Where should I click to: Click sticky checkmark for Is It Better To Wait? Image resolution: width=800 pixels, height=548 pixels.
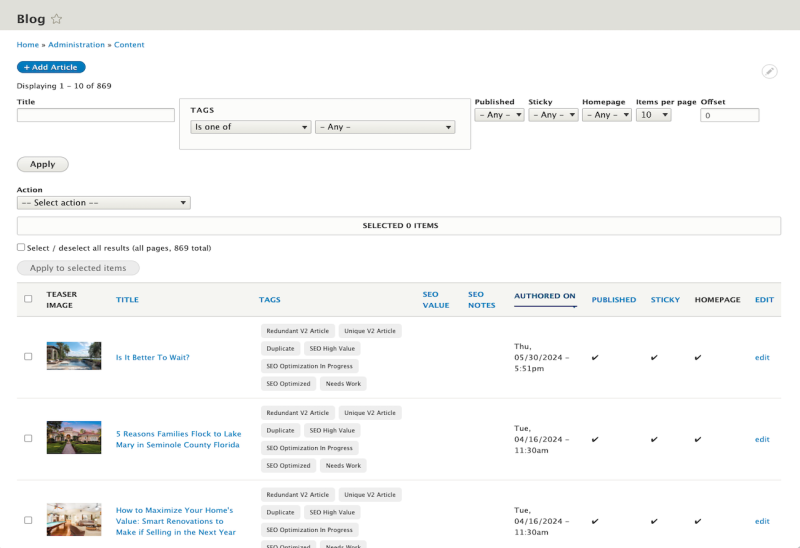(654, 357)
